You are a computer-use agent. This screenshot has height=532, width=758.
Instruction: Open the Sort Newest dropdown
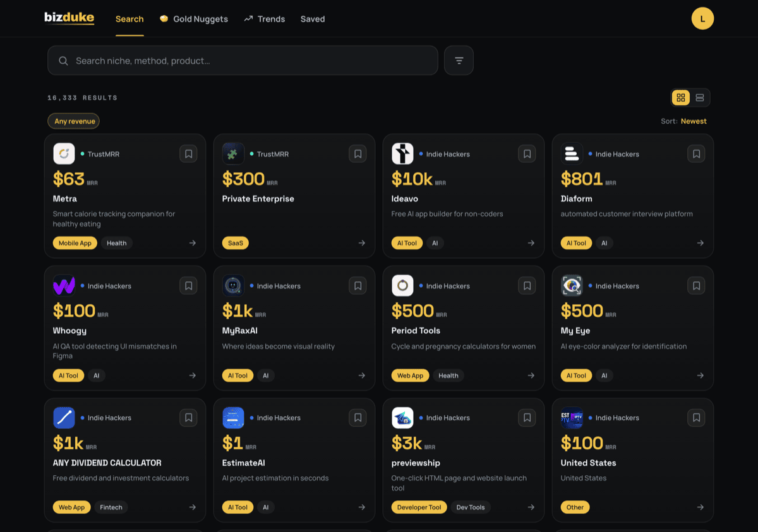684,121
